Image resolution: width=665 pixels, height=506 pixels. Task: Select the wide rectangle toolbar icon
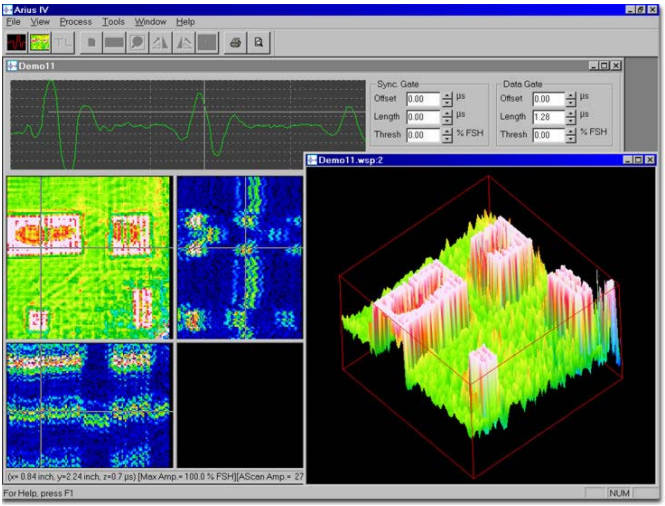tap(114, 42)
